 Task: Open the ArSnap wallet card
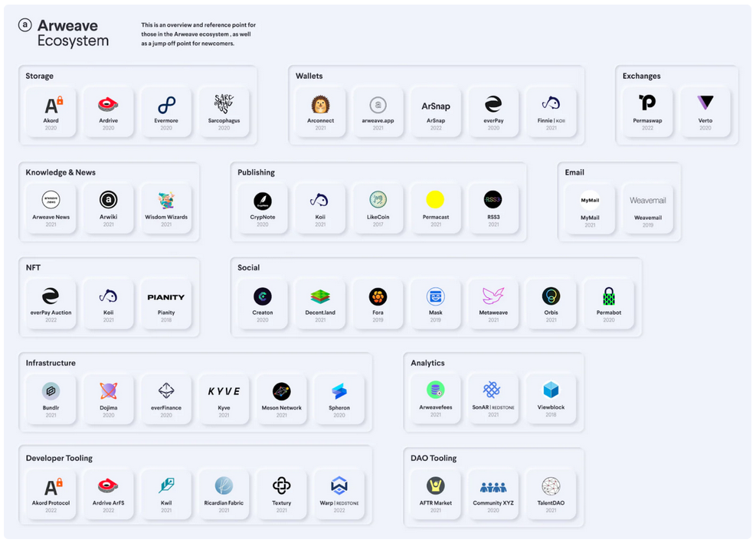(435, 111)
